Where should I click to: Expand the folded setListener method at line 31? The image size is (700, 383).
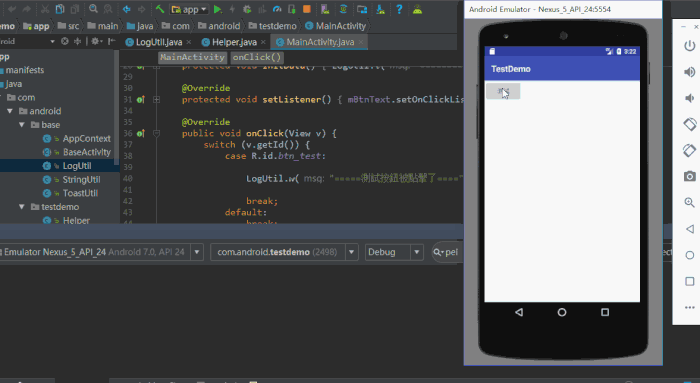(x=157, y=100)
